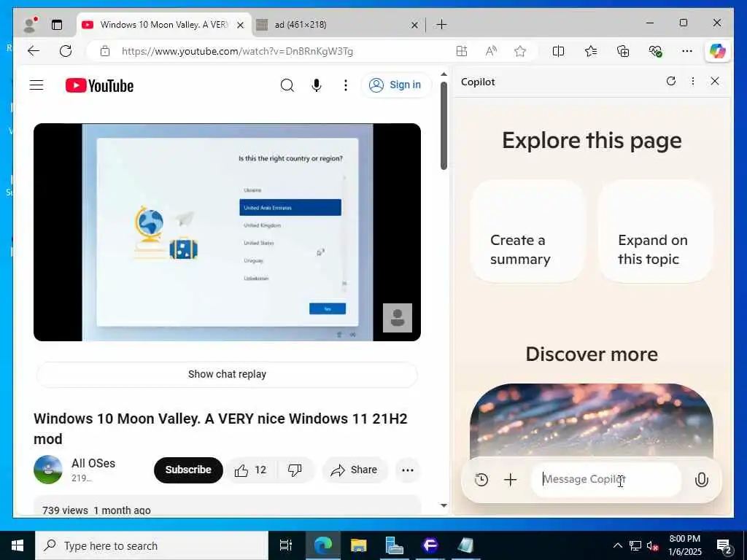This screenshot has width=747, height=560.
Task: Click the video player
Action: (x=227, y=232)
